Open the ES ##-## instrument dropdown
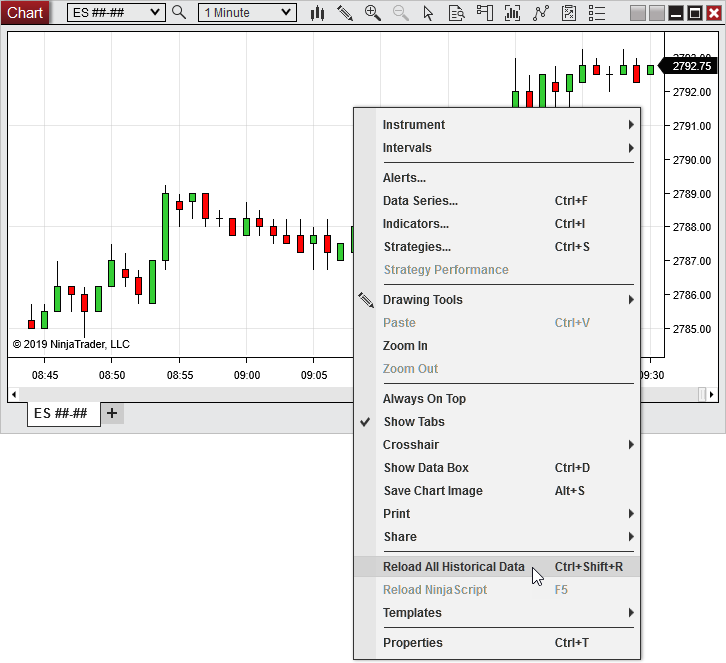This screenshot has height=663, width=726. (115, 12)
